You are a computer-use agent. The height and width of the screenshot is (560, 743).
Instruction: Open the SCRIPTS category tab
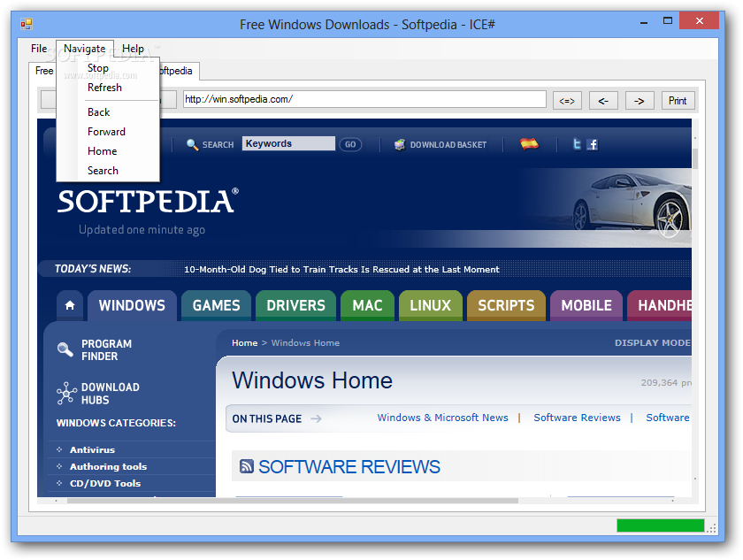coord(506,305)
